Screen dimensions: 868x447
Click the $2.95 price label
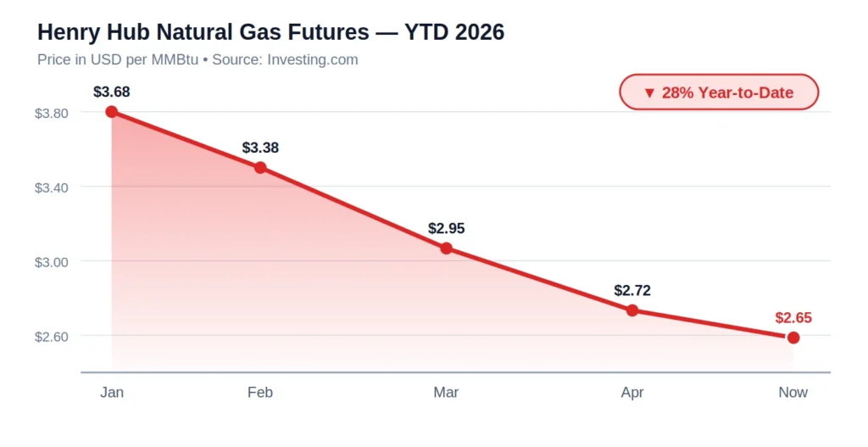click(x=447, y=228)
